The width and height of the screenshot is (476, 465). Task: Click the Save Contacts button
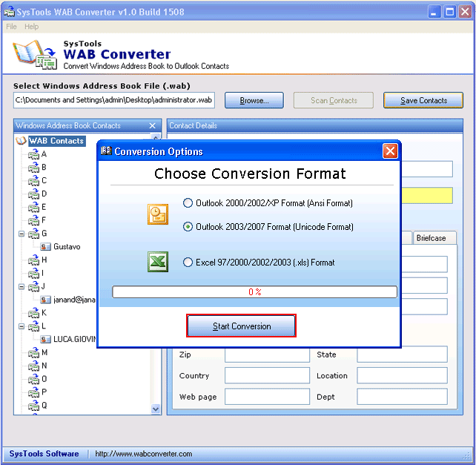click(x=423, y=100)
